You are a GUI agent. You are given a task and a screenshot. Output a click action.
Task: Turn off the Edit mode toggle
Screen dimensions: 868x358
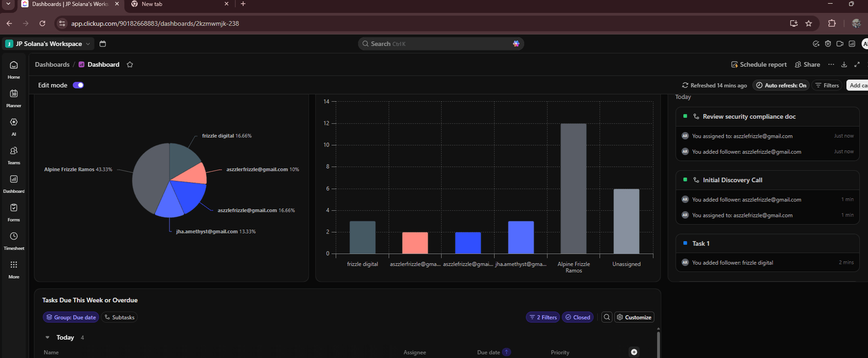click(78, 85)
